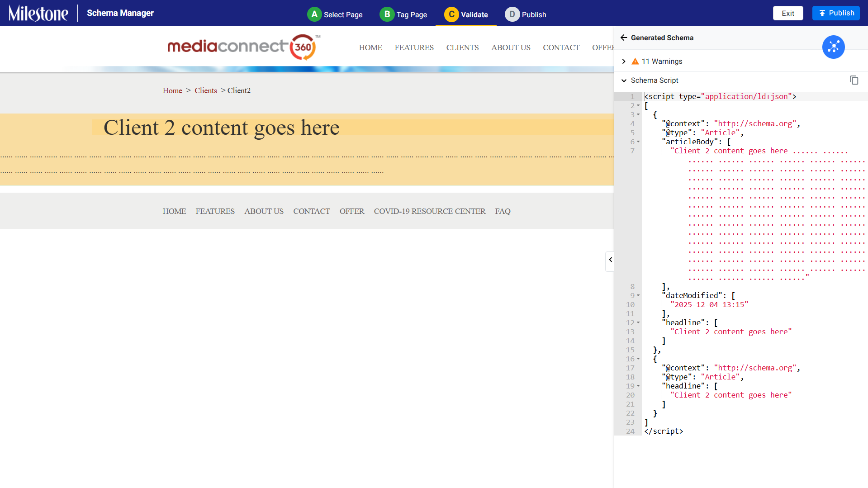This screenshot has width=868, height=488.
Task: Click line number 24 in gutter
Action: pyautogui.click(x=630, y=431)
